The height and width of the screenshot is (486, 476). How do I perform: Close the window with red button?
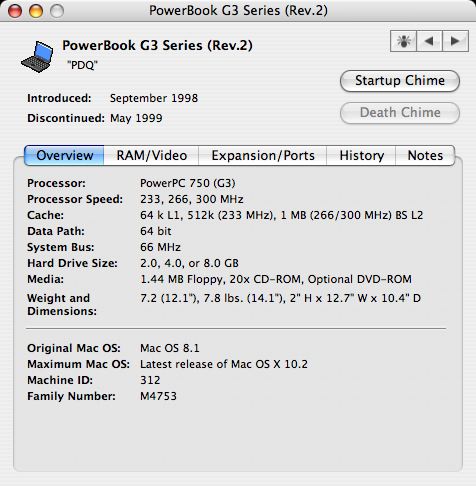coord(15,11)
